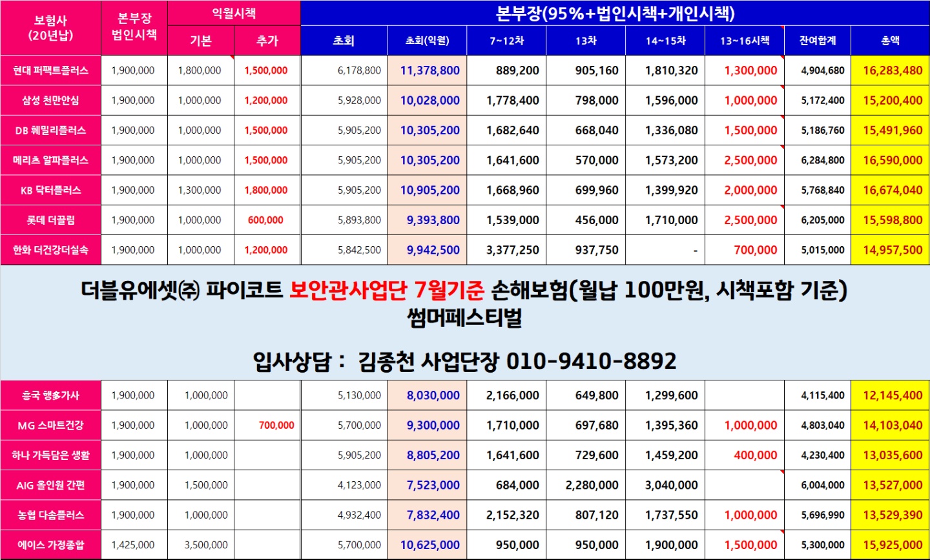Click the 하나 가득담은 생활 row label
The height and width of the screenshot is (560, 930).
point(50,455)
